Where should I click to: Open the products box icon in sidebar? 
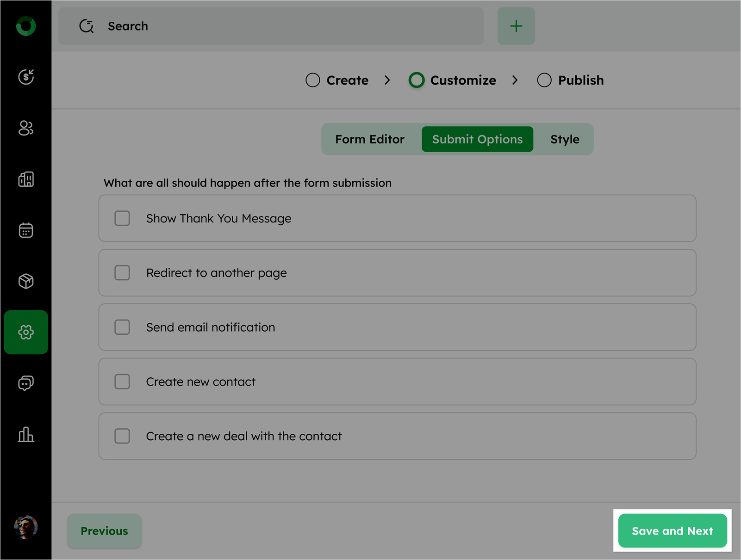click(26, 281)
